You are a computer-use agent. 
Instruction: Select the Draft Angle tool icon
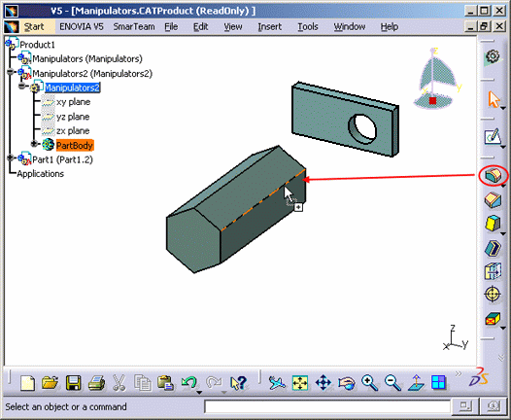pos(493,224)
